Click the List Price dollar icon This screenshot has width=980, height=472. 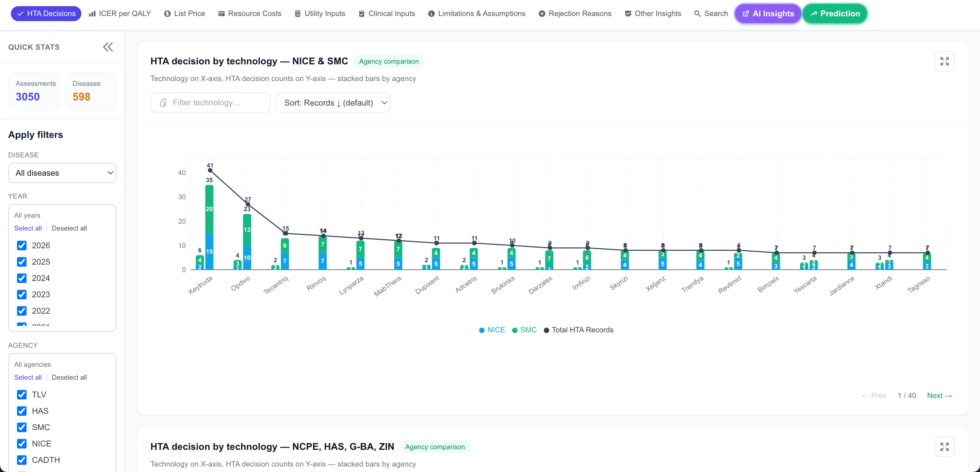[x=167, y=14]
